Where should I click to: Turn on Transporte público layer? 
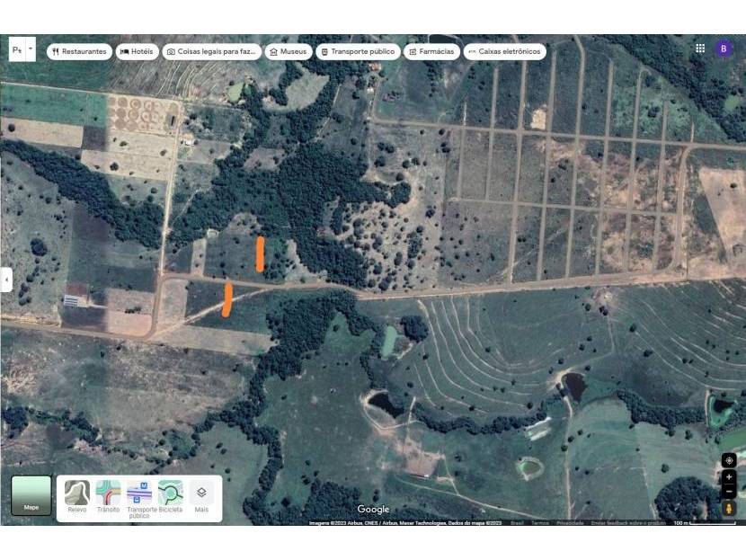[x=139, y=495]
